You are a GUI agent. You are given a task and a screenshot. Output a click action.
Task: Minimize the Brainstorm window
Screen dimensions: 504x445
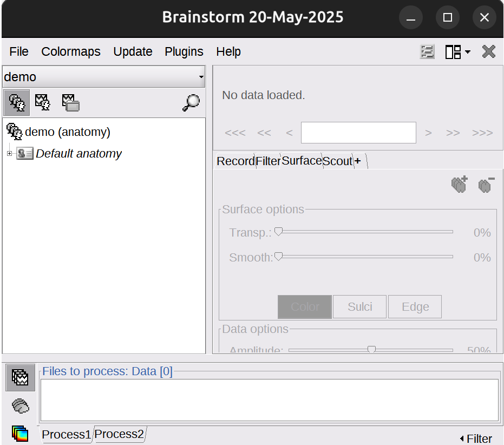click(x=411, y=17)
